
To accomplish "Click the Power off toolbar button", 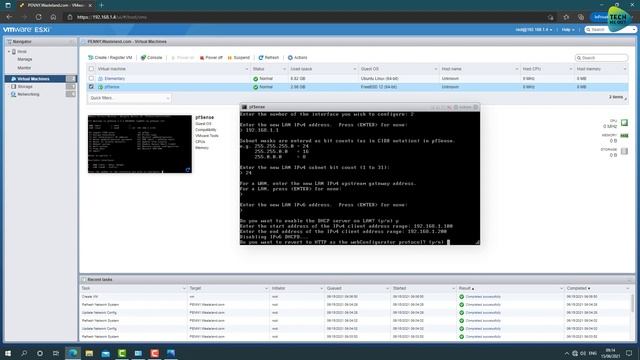I will tap(211, 58).
